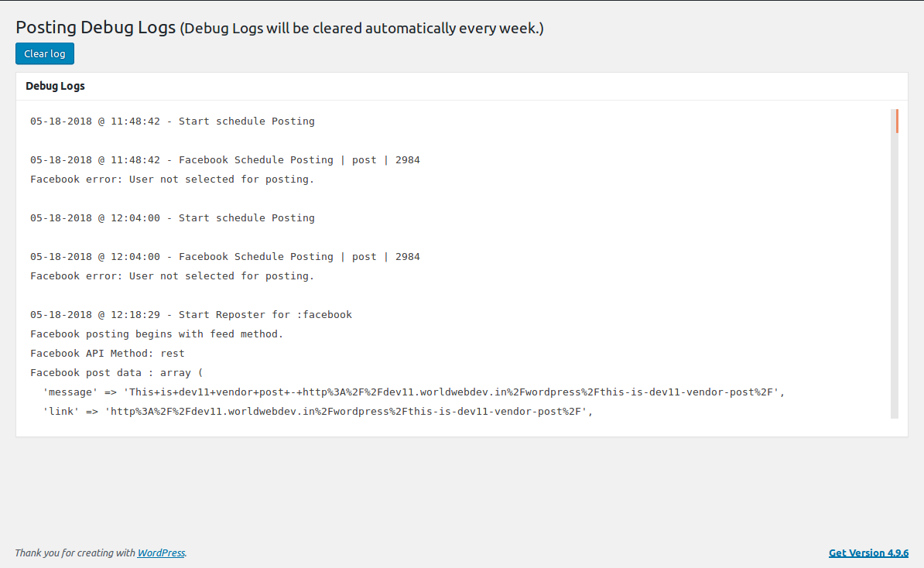Viewport: 924px width, 568px height.
Task: Click the 12:04:00 Start schedule Posting entry
Action: coord(173,218)
